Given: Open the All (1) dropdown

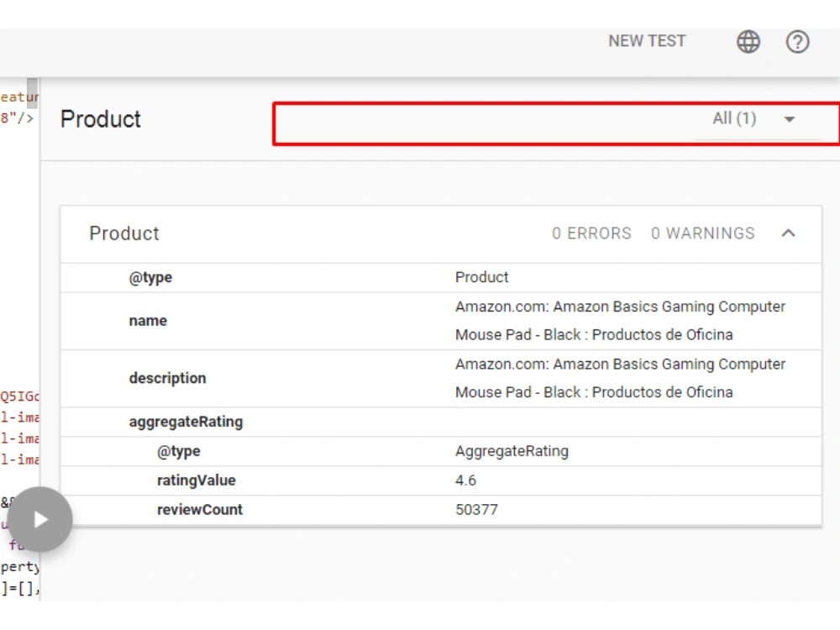Looking at the screenshot, I should 757,119.
